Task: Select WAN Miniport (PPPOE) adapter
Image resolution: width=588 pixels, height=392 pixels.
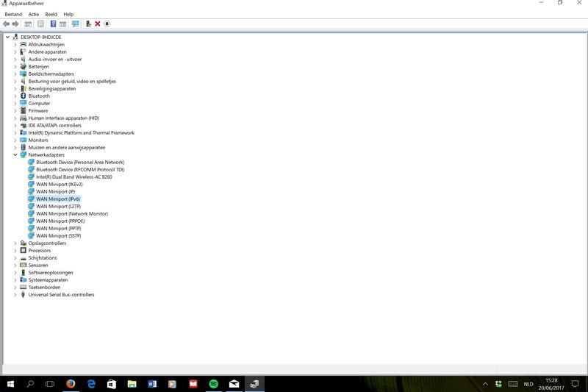Action: click(61, 221)
